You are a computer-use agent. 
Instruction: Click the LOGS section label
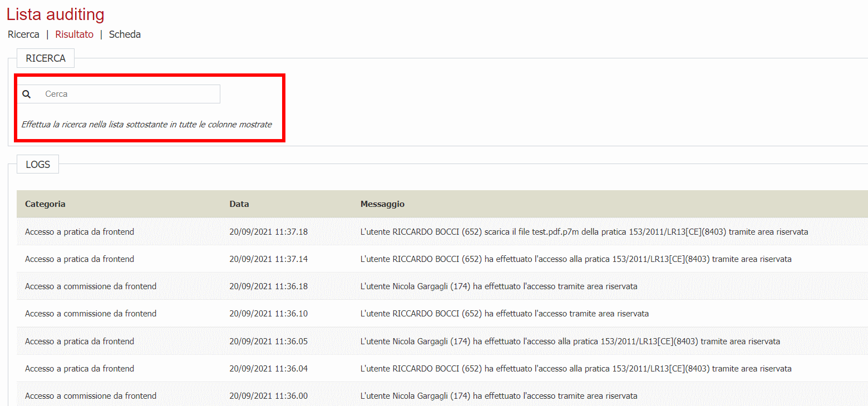pyautogui.click(x=38, y=165)
